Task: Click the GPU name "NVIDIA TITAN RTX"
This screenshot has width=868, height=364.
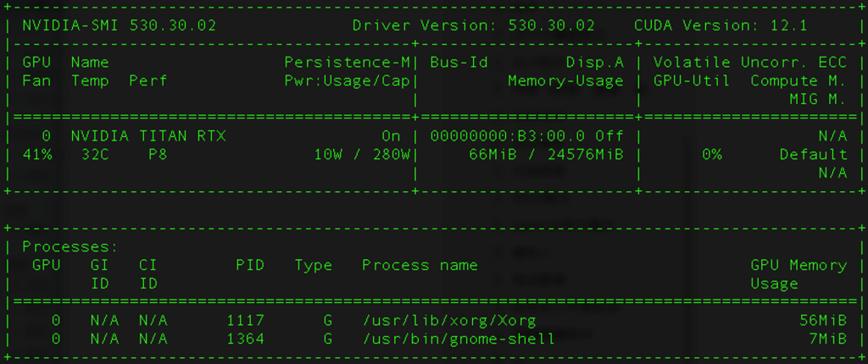Action: 148,136
